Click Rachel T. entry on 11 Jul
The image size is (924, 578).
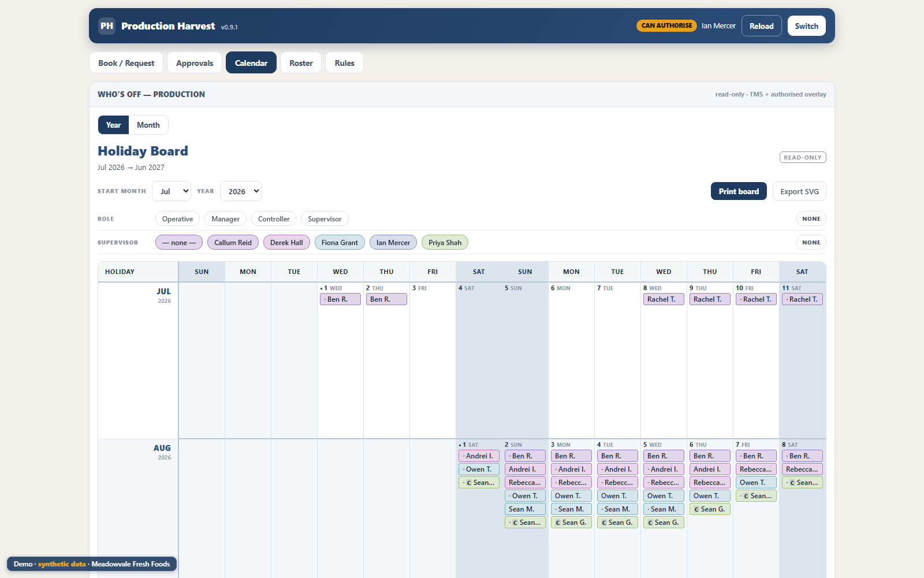(x=802, y=299)
